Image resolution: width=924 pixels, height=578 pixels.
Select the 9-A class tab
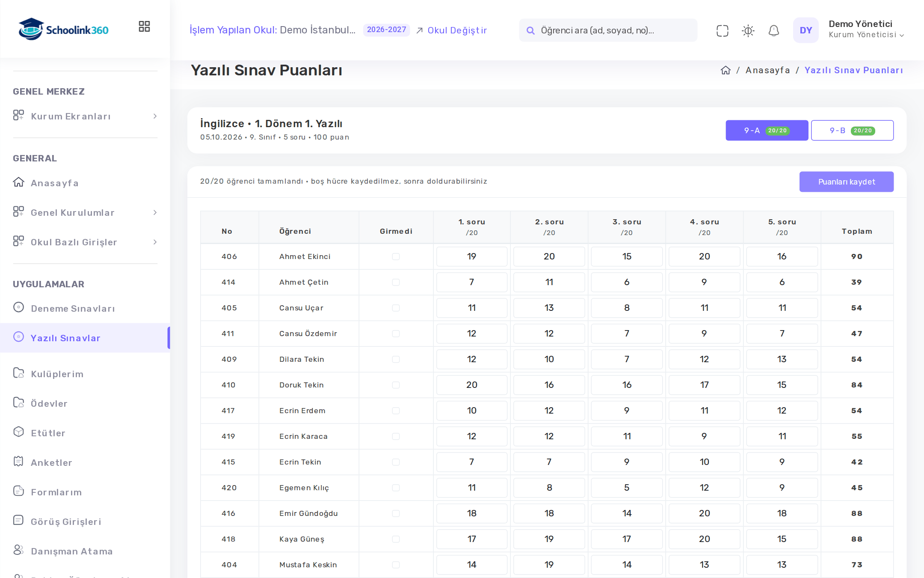pyautogui.click(x=767, y=130)
